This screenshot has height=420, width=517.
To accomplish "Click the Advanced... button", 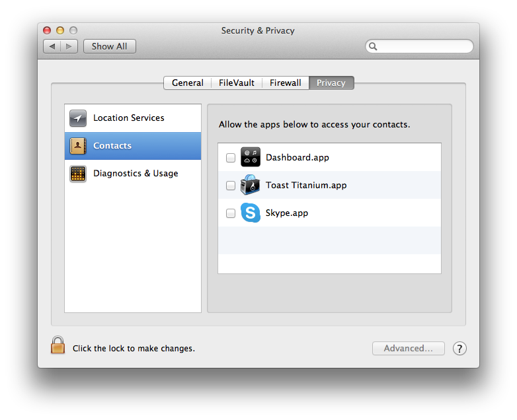I will coord(408,349).
